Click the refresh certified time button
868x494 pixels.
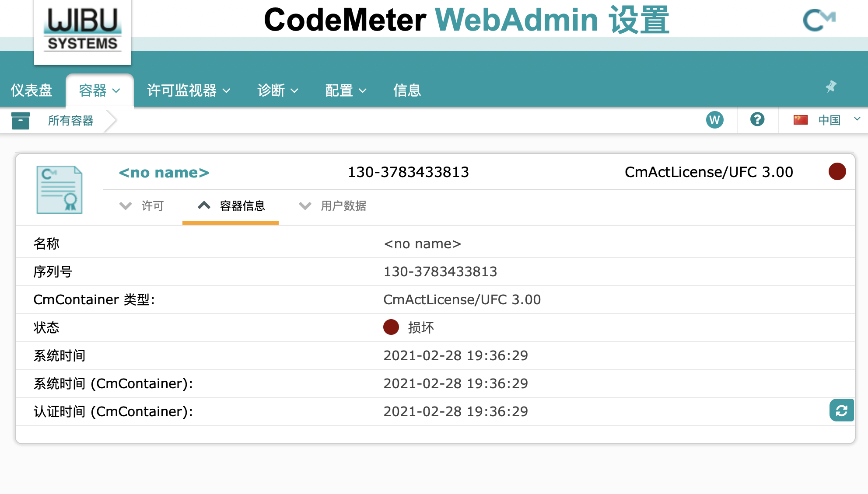click(841, 411)
